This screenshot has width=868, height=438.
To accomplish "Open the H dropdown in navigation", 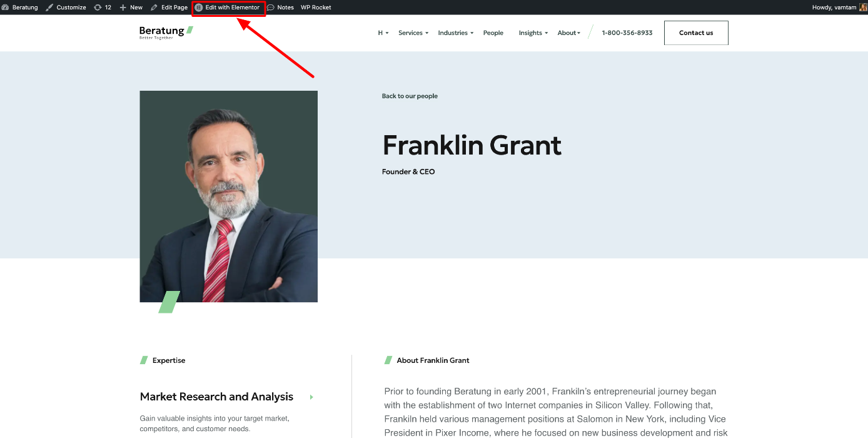I will click(x=383, y=33).
